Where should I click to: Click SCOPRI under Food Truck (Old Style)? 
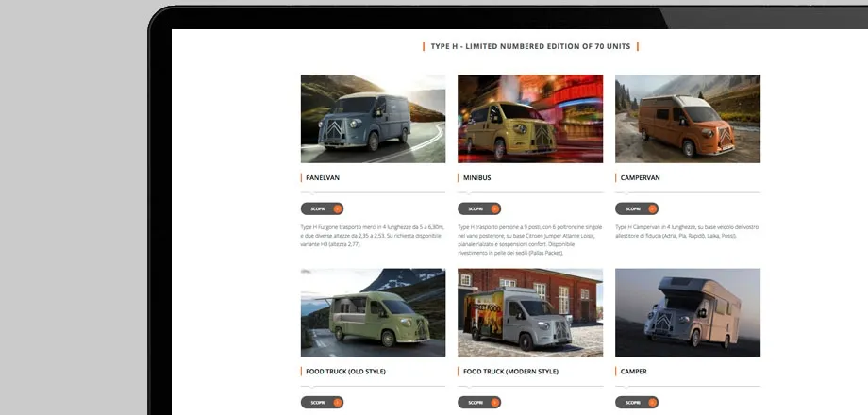pyautogui.click(x=322, y=403)
